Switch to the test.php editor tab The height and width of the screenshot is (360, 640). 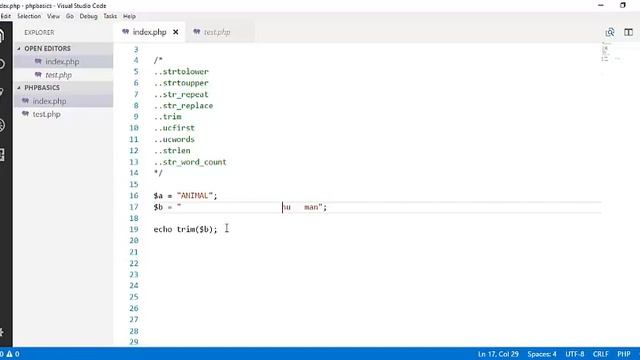click(x=217, y=32)
